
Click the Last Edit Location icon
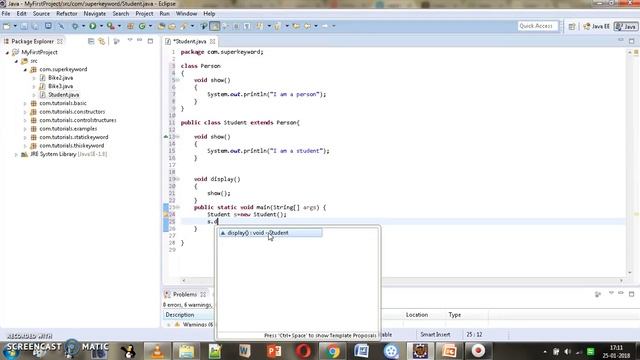click(x=296, y=26)
